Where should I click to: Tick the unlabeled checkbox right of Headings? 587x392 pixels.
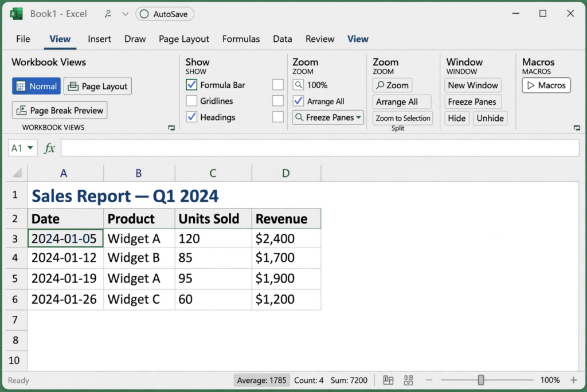278,117
